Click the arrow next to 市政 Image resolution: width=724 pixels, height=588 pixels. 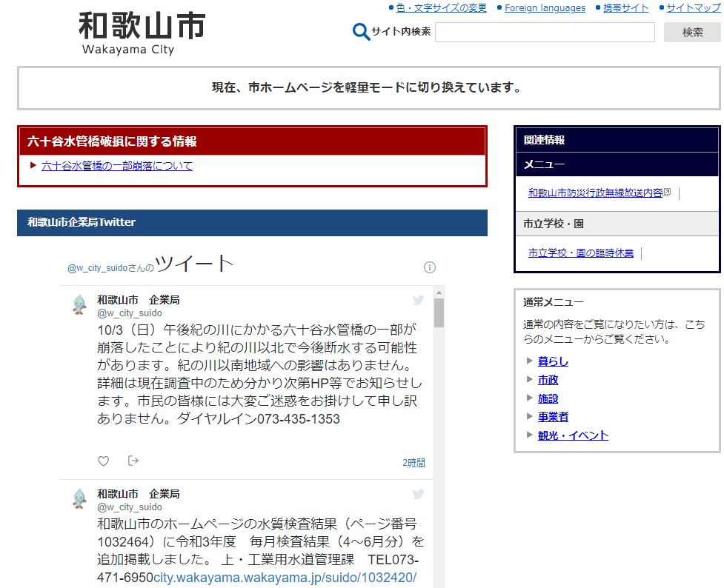(530, 379)
